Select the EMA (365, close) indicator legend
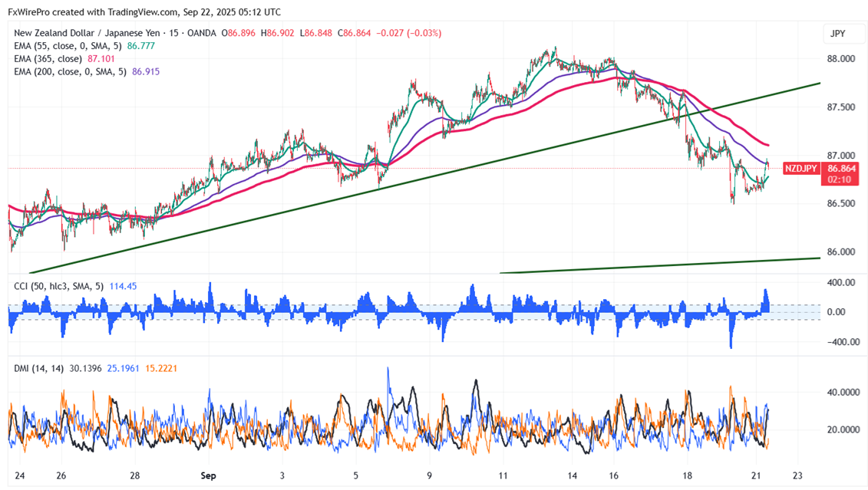This screenshot has height=490, width=868. click(x=48, y=58)
